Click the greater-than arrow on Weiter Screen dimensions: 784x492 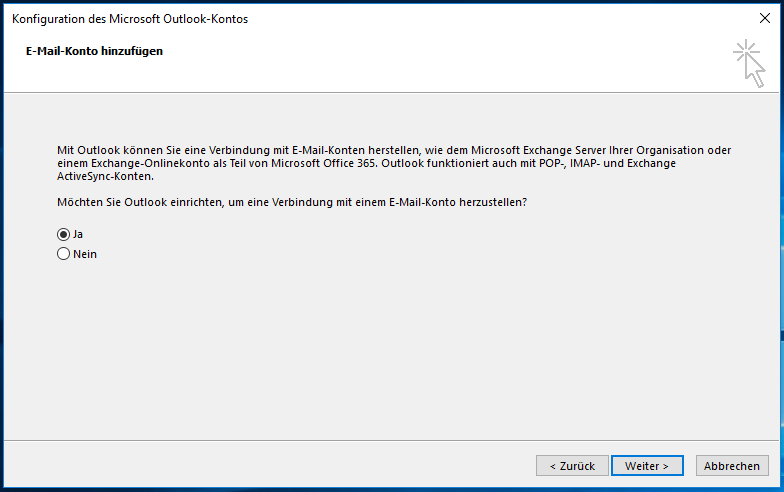(666, 466)
